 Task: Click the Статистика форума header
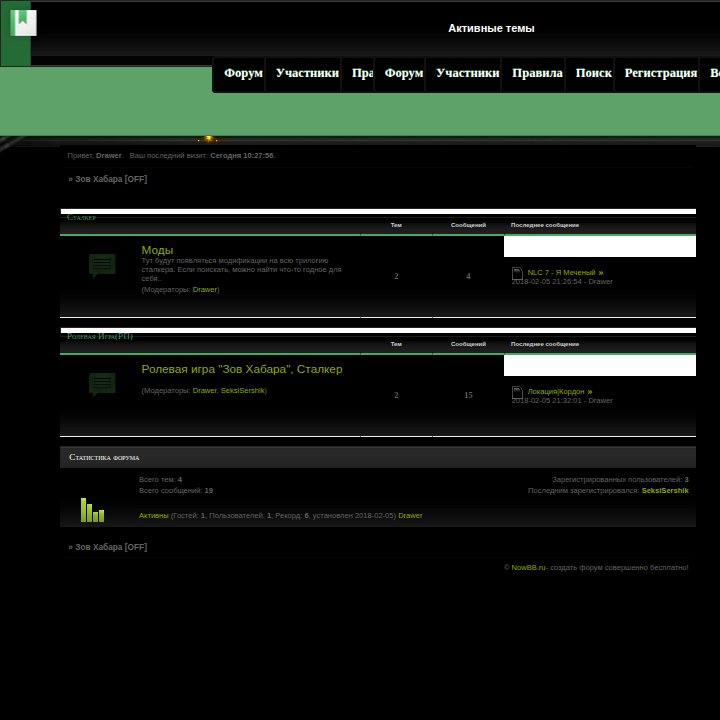(104, 457)
